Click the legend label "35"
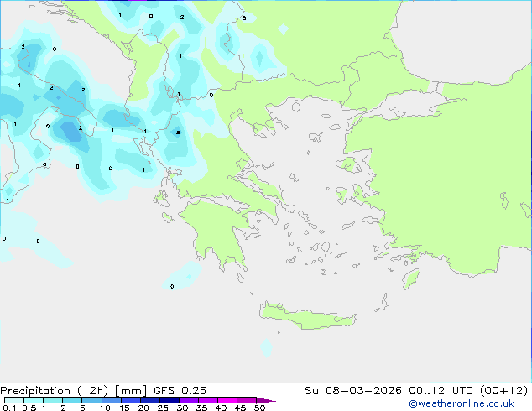532x411 pixels. pyautogui.click(x=201, y=408)
